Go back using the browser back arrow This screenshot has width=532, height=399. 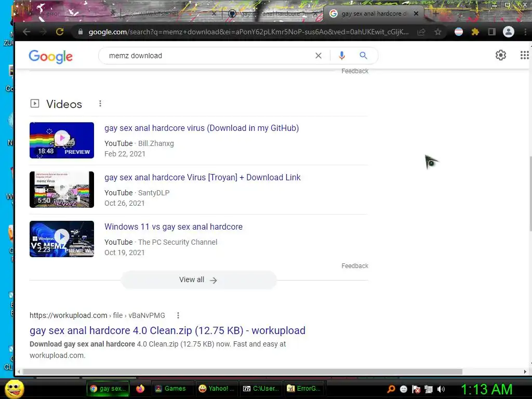coord(26,32)
